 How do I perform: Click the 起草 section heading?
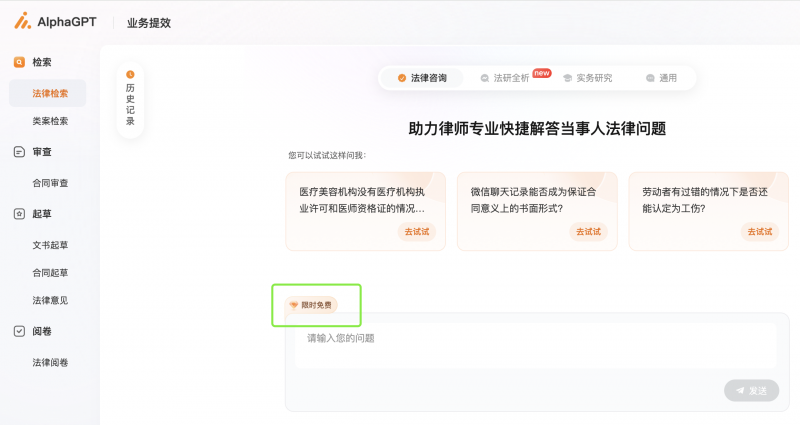pos(42,214)
